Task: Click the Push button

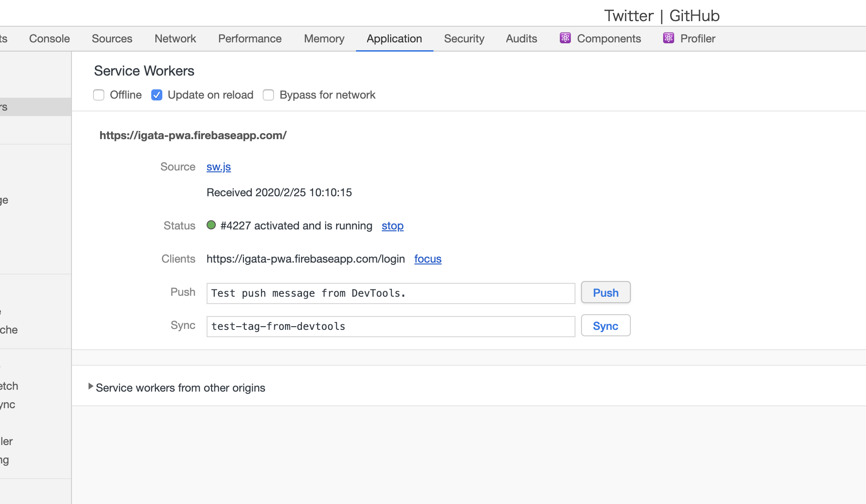Action: pos(605,293)
